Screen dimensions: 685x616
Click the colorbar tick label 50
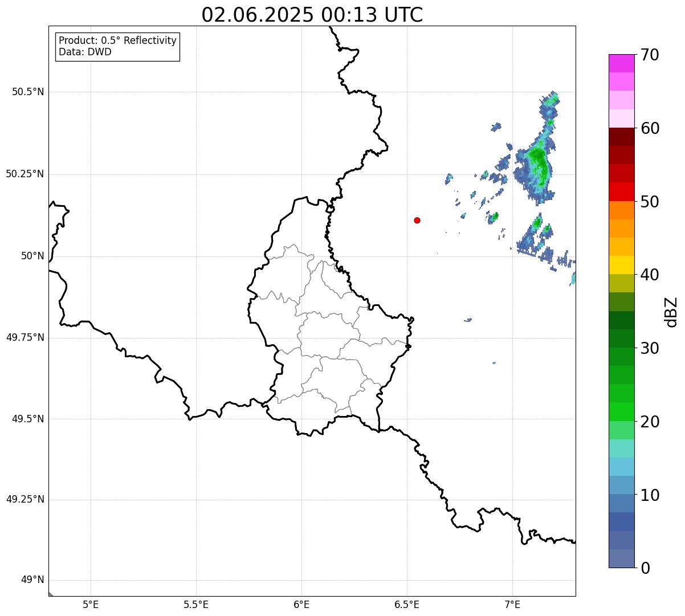click(650, 202)
